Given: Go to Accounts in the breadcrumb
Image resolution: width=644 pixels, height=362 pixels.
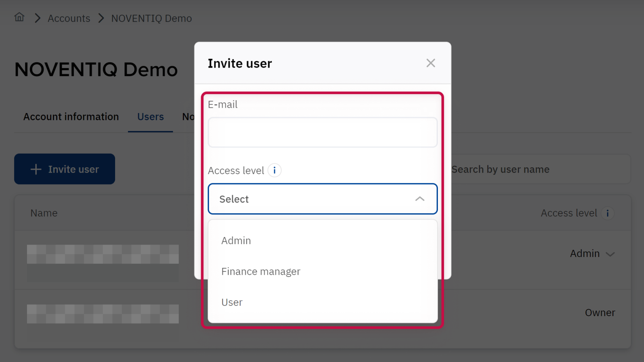Looking at the screenshot, I should (69, 19).
